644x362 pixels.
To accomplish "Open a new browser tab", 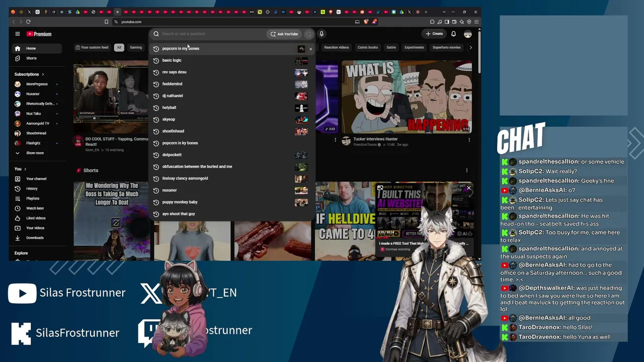I will tap(426, 12).
